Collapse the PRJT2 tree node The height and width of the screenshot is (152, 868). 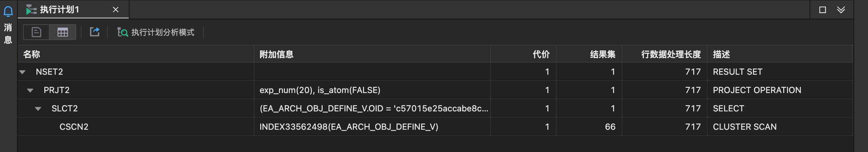30,90
